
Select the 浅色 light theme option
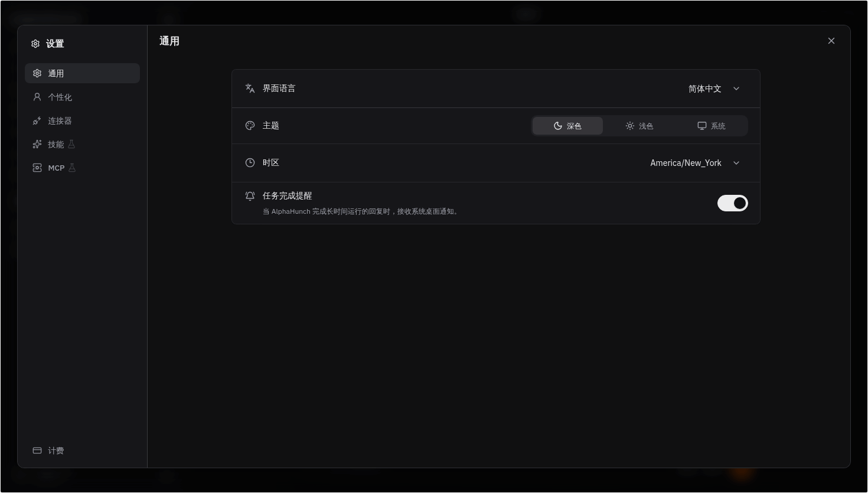639,126
